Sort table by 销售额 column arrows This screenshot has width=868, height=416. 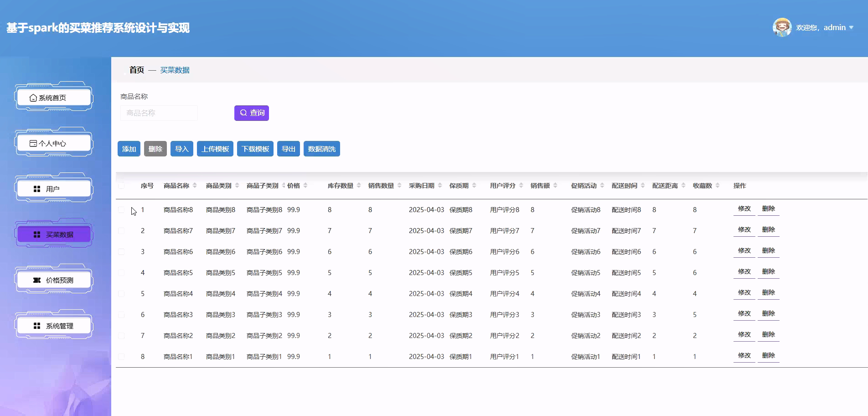[555, 186]
